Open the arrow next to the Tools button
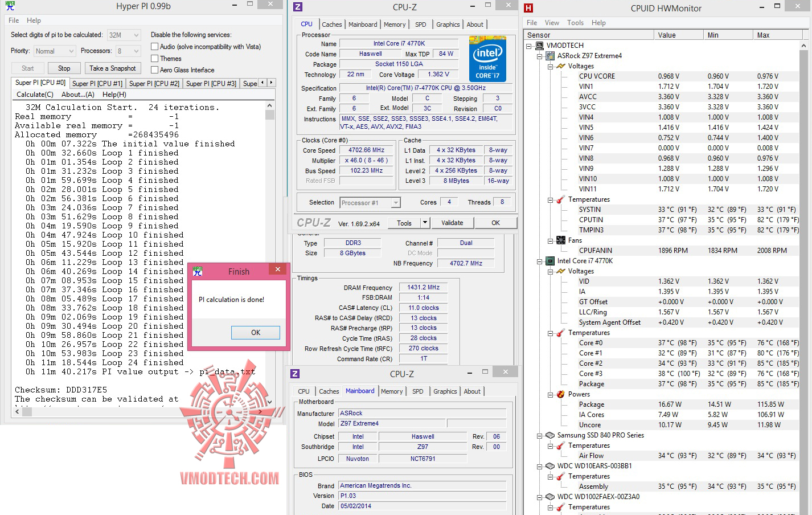 [425, 223]
